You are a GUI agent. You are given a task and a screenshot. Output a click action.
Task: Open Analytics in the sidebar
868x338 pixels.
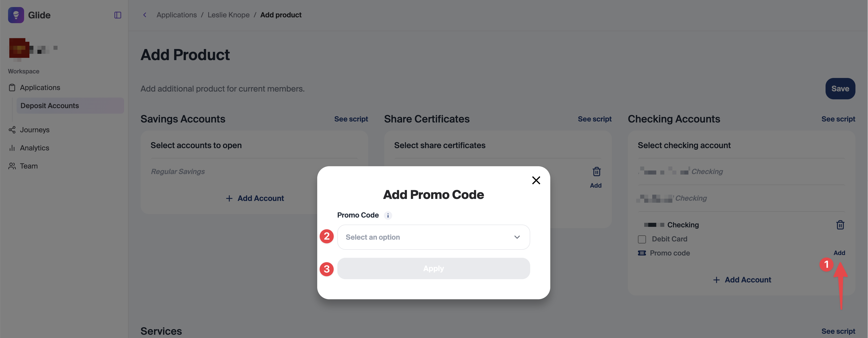click(34, 148)
